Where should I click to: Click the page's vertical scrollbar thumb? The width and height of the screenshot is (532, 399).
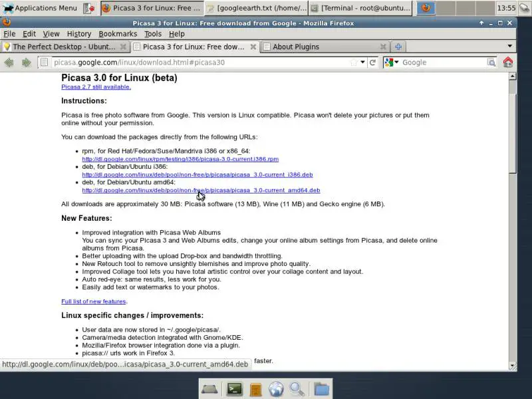pyautogui.click(x=513, y=132)
